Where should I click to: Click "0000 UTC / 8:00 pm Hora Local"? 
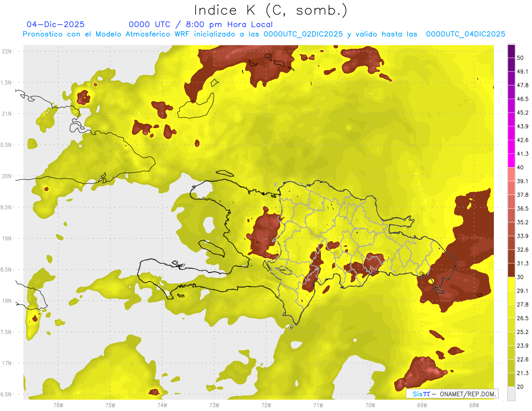click(x=201, y=25)
